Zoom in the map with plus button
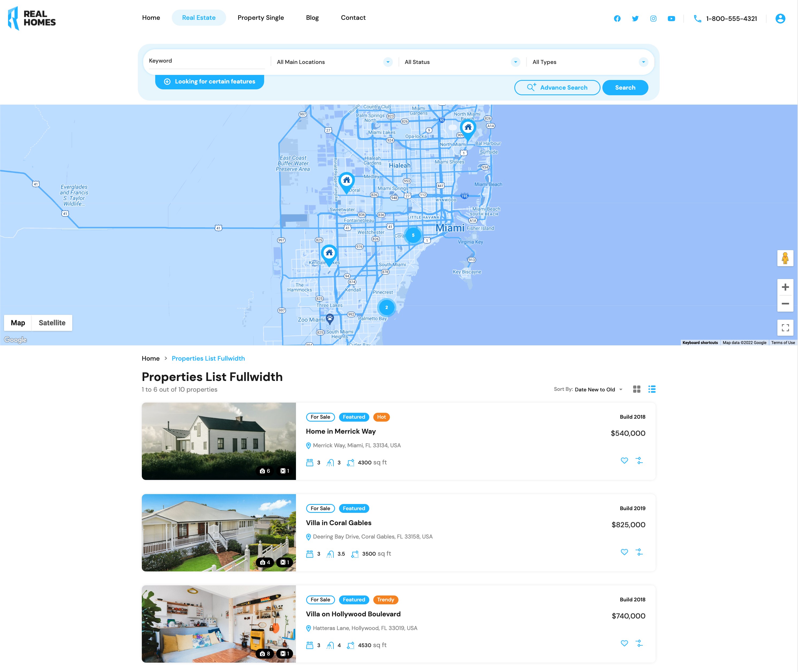 [785, 287]
